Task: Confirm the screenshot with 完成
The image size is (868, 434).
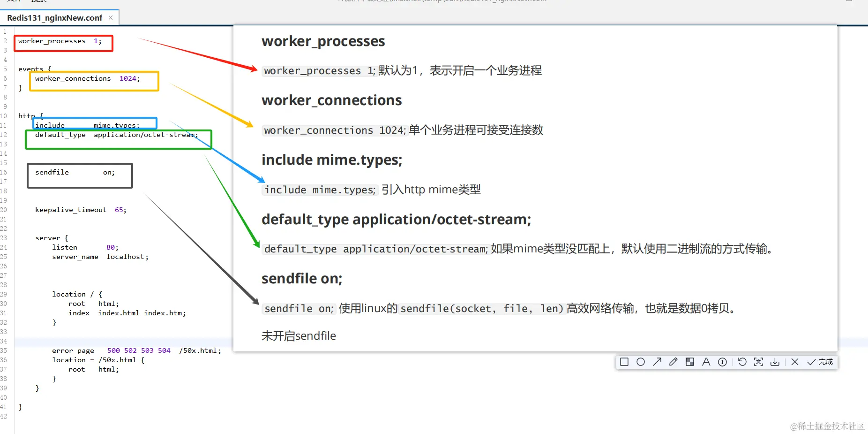Action: 820,362
